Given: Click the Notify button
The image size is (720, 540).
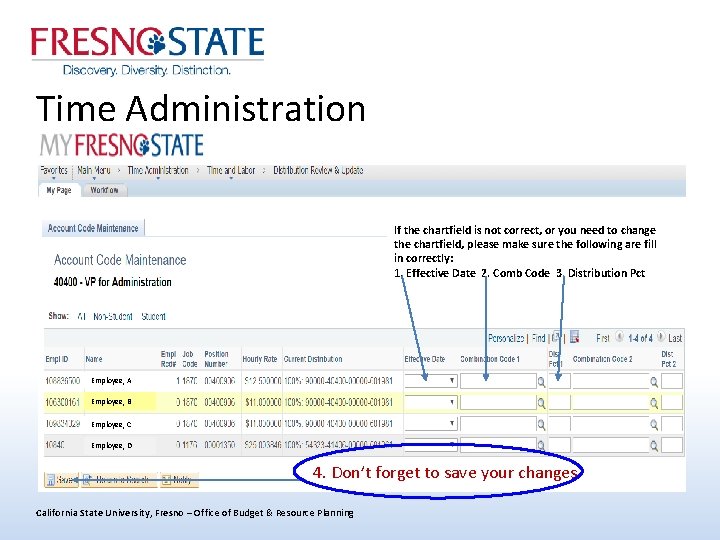Looking at the screenshot, I should [179, 480].
